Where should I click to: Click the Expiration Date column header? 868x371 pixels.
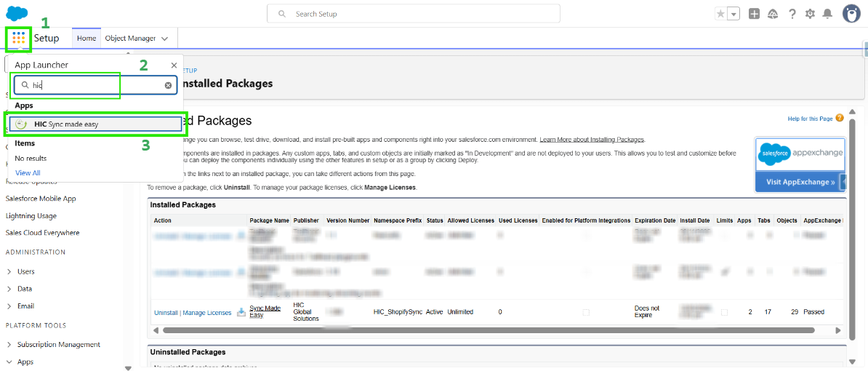656,220
